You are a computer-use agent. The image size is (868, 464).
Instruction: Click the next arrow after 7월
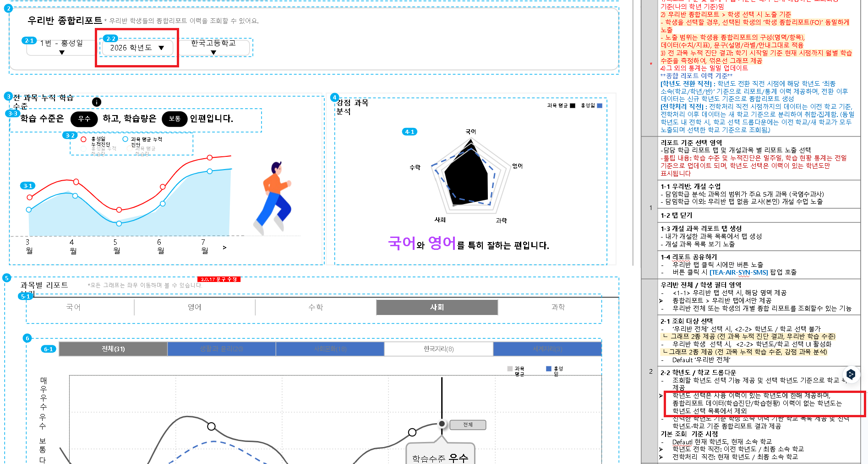[x=224, y=248]
